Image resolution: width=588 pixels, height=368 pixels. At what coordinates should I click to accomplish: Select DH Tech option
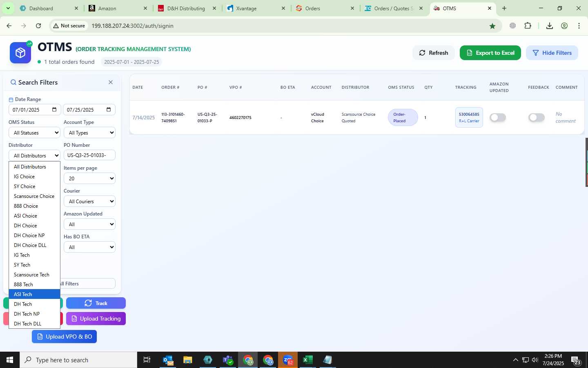click(x=34, y=304)
